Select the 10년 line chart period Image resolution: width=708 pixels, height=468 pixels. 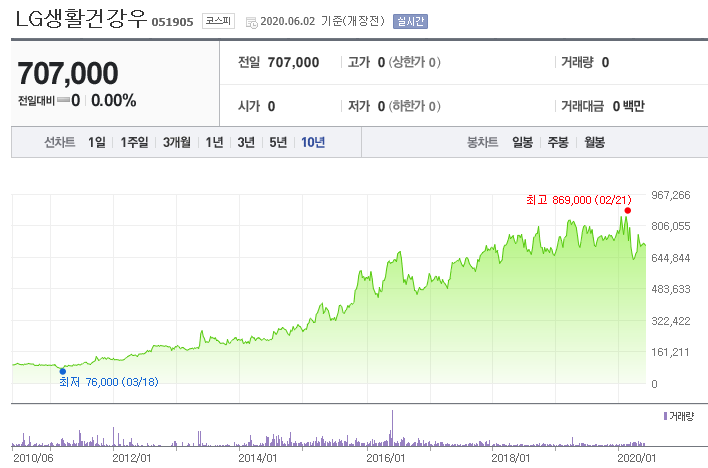(313, 142)
